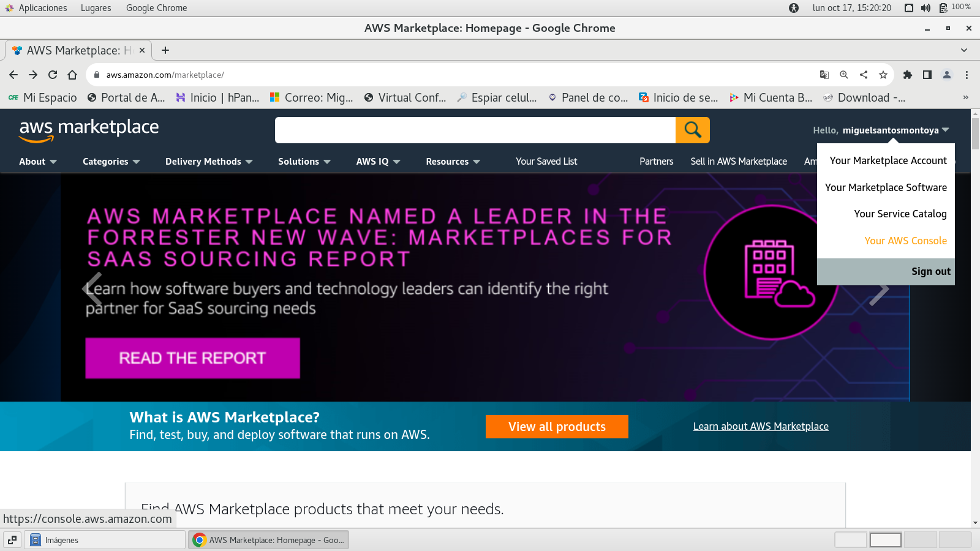Expand the Categories dropdown menu
The image size is (980, 551).
click(x=111, y=162)
